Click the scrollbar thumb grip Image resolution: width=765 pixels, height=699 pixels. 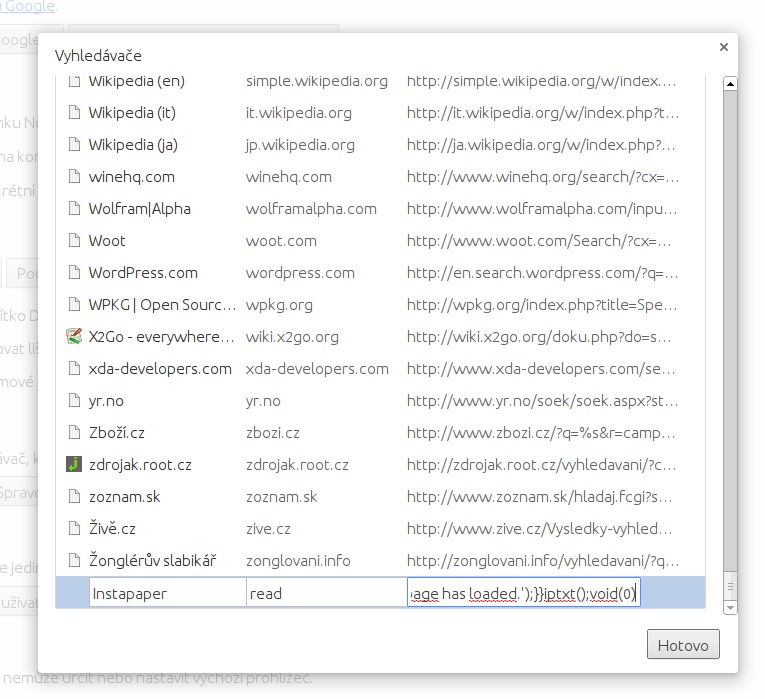click(730, 586)
